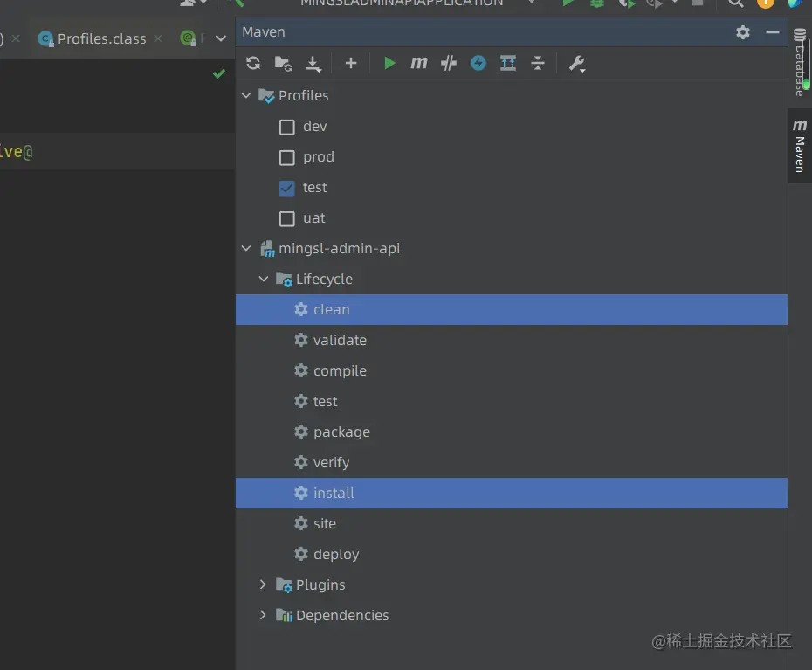Collapse All tree nodes icon
This screenshot has height=670, width=812.
[538, 63]
